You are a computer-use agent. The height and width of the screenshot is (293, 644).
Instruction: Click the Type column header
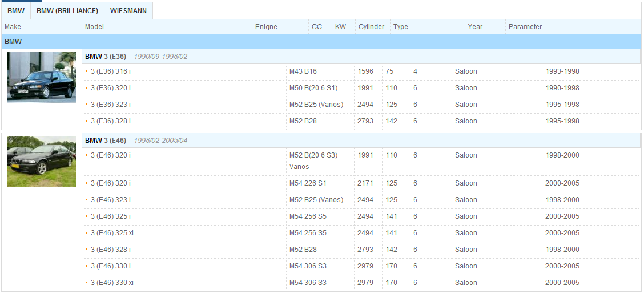coord(400,27)
